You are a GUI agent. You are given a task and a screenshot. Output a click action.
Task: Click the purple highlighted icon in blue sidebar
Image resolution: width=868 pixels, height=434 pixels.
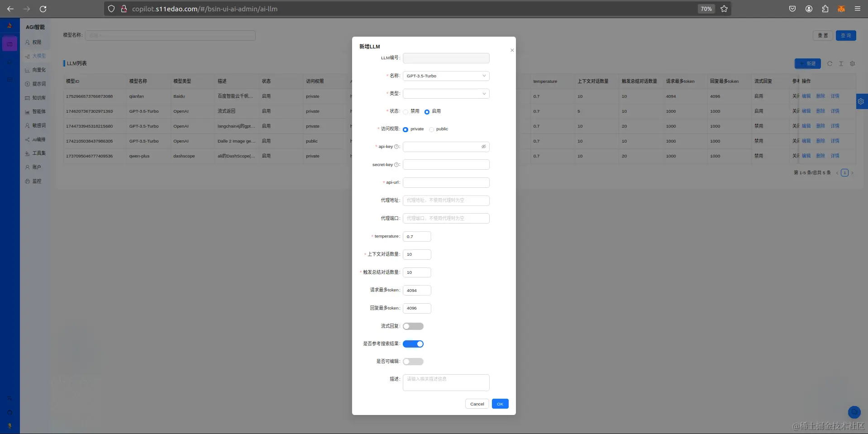pos(10,44)
